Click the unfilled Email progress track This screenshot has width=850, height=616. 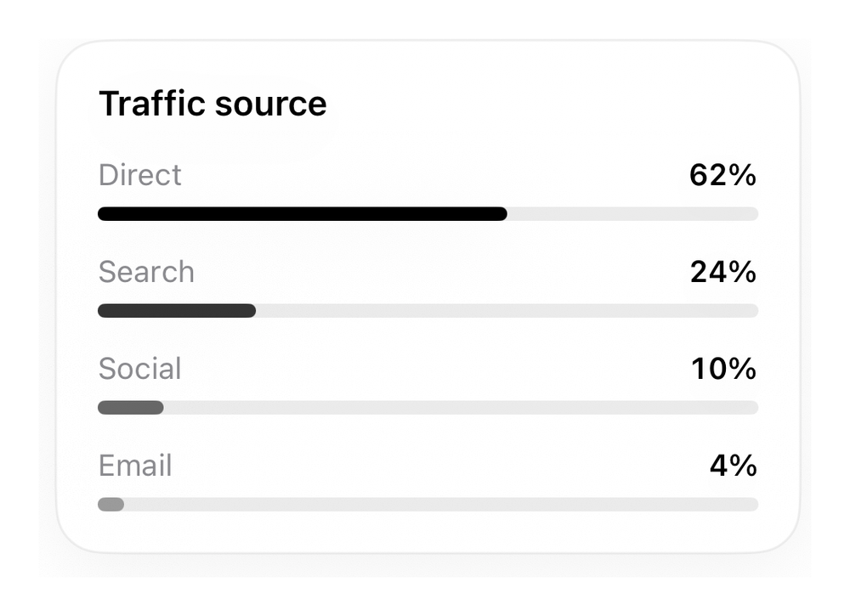[441, 505]
